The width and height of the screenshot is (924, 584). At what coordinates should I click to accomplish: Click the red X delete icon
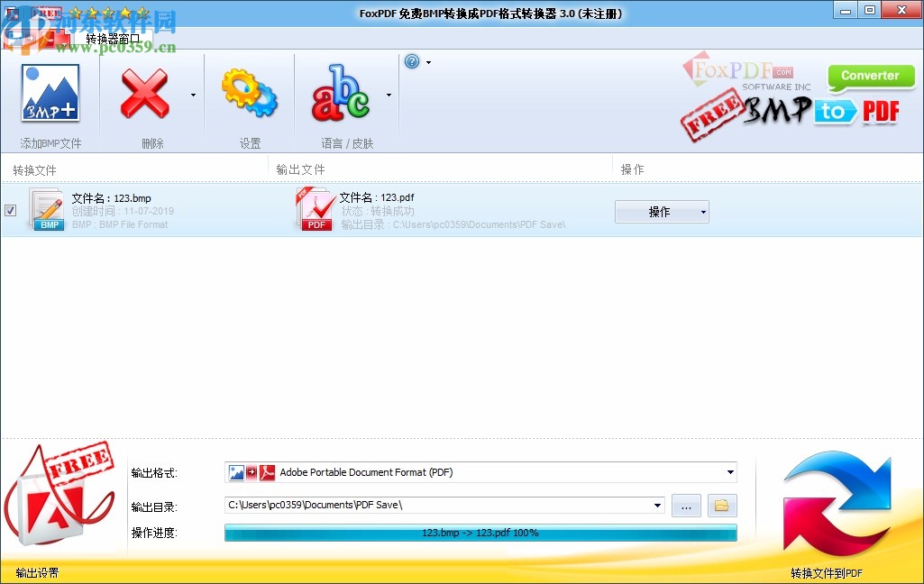coord(144,93)
